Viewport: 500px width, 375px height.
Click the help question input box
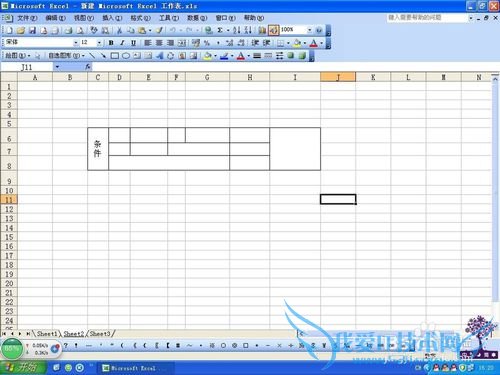427,17
